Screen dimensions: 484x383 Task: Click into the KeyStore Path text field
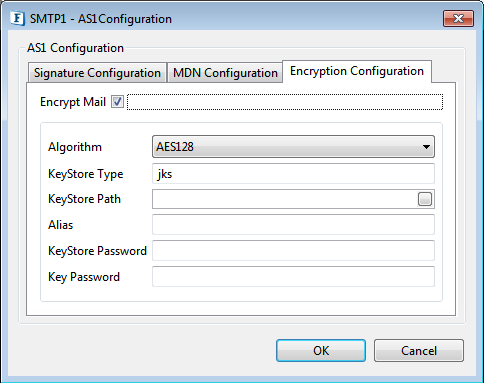[285, 199]
